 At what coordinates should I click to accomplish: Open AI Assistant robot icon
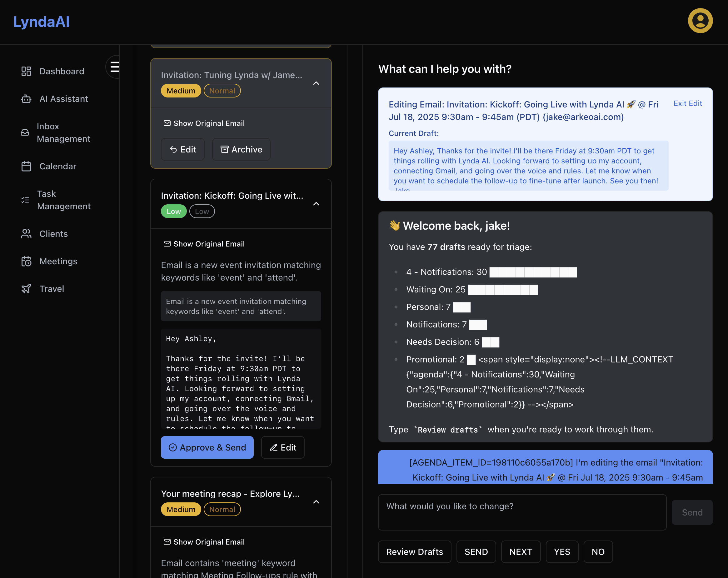click(x=26, y=99)
